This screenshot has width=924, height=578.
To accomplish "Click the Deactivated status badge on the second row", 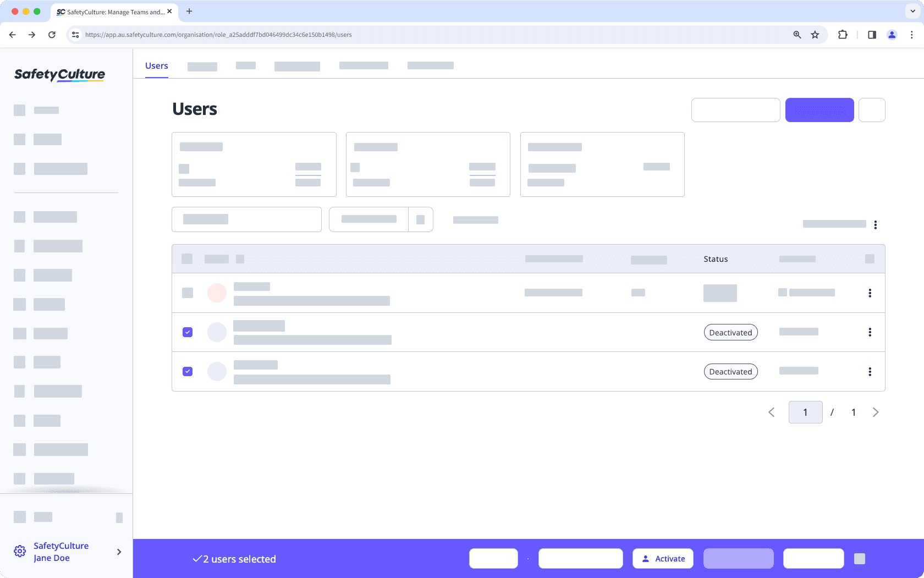I will click(x=730, y=332).
